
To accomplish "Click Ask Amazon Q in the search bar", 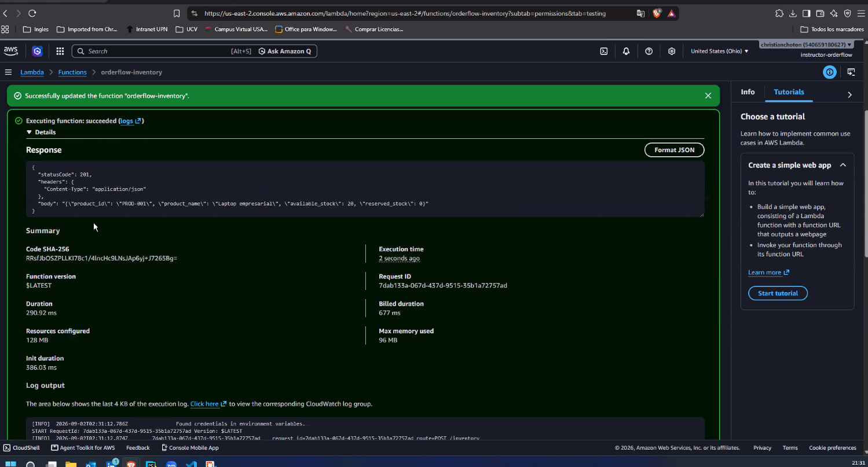I will [285, 52].
